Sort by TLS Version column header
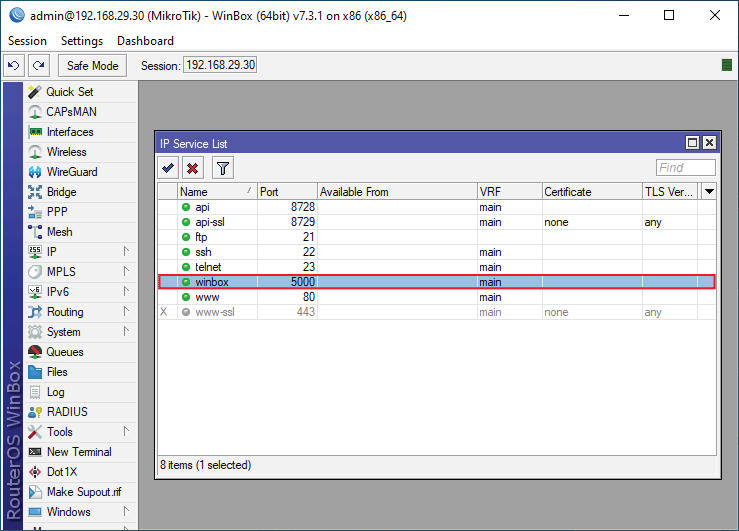Screen dimensions: 739x531 (x=670, y=192)
